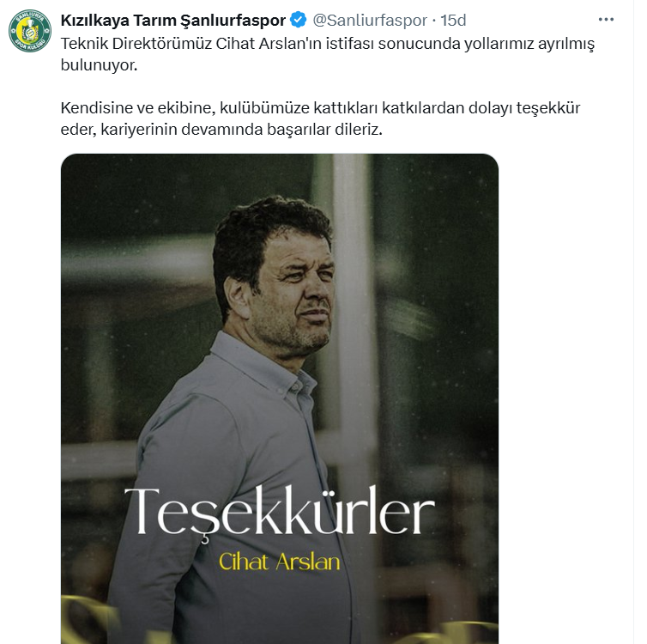Click the paragraph starting with Kendisine ve ekibine
The height and width of the screenshot is (644, 647).
pos(320,118)
